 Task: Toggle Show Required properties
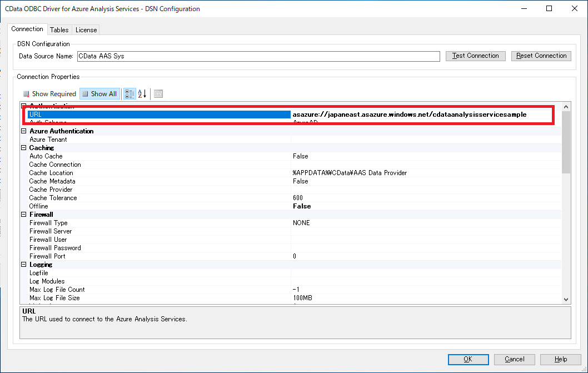[x=49, y=94]
